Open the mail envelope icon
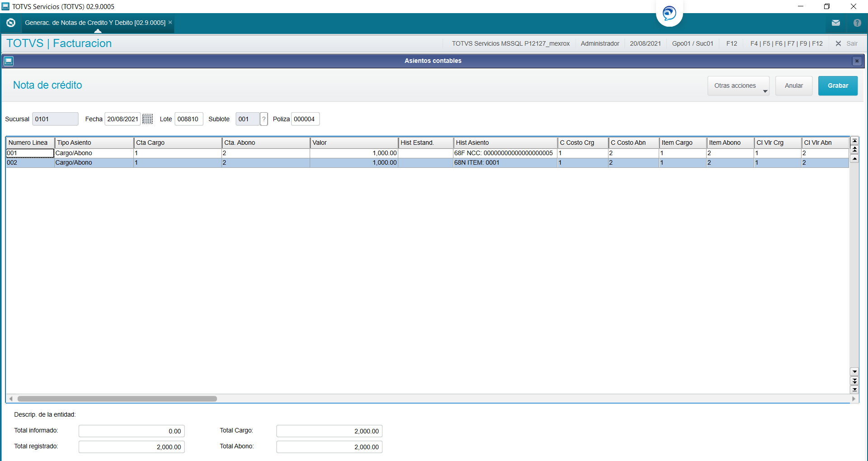 [835, 23]
